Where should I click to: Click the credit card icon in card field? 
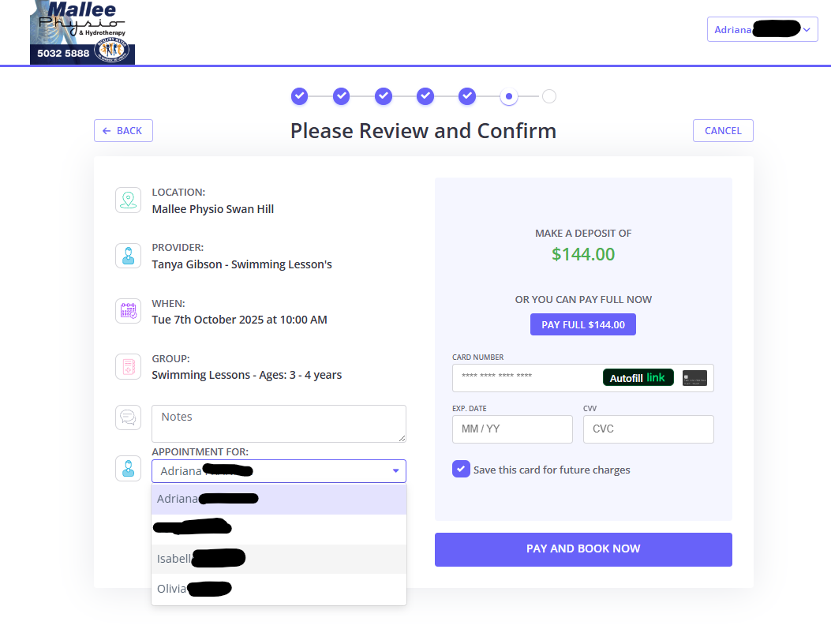(694, 378)
